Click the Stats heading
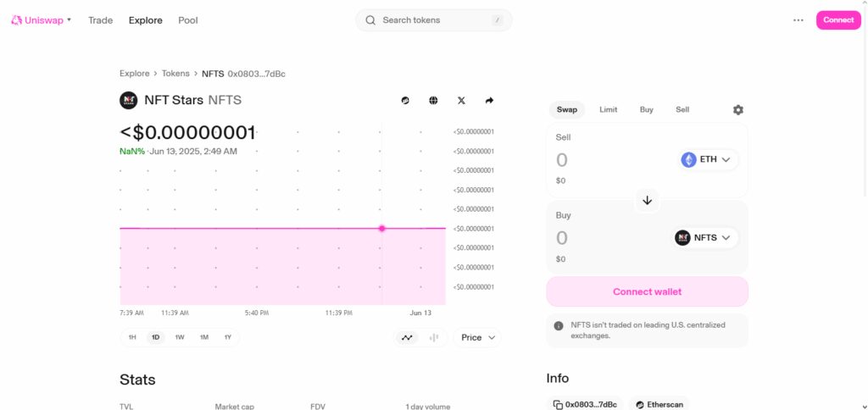Image resolution: width=868 pixels, height=410 pixels. (137, 380)
